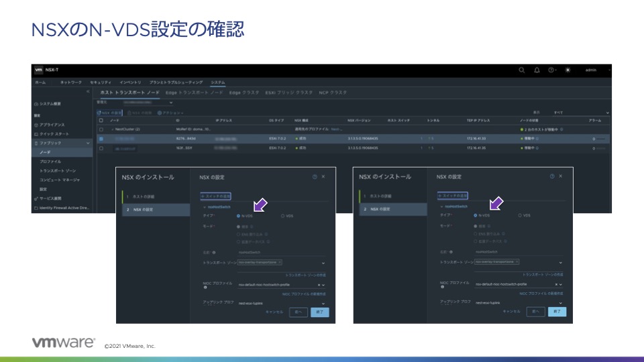Click help icon in left NSX の設定 dialog
The image size is (644, 362).
[315, 177]
